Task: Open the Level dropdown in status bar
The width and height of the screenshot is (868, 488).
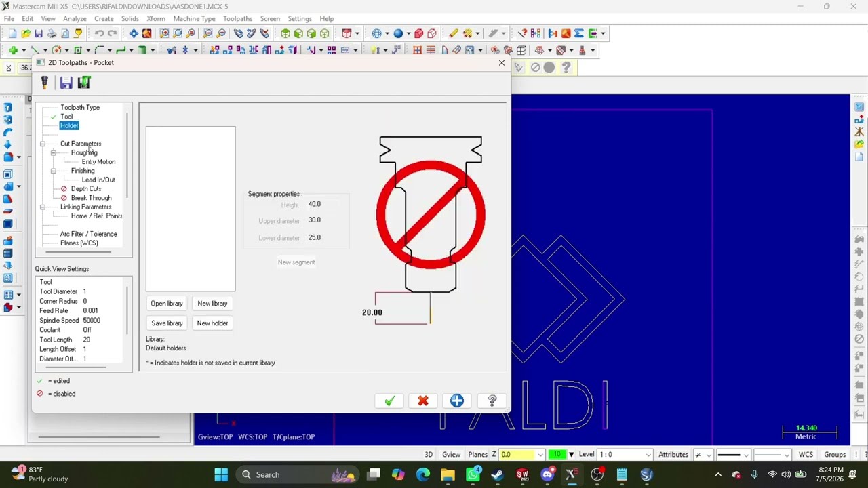Action: pyautogui.click(x=648, y=455)
